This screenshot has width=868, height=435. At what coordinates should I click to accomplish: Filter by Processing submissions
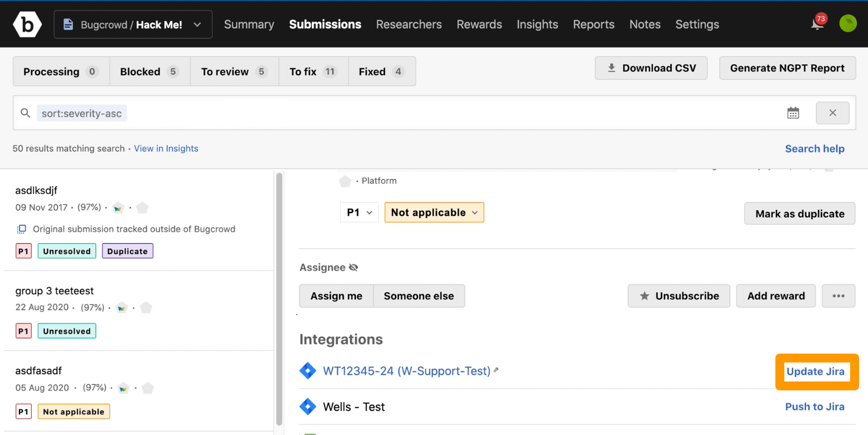pos(61,71)
